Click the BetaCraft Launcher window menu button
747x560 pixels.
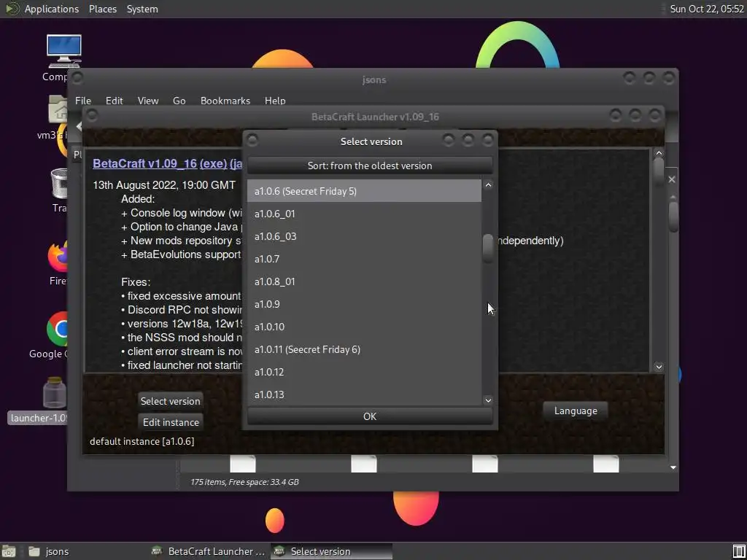pyautogui.click(x=92, y=115)
